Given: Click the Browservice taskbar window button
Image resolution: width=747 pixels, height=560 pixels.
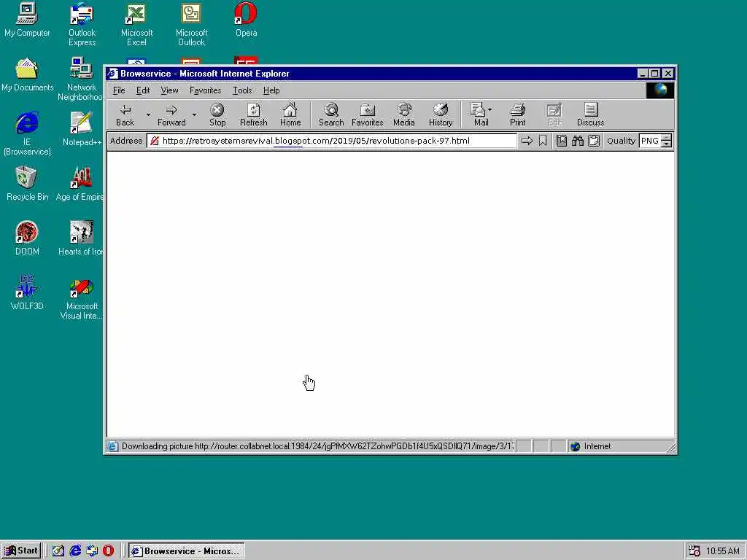Looking at the screenshot, I should click(x=186, y=551).
